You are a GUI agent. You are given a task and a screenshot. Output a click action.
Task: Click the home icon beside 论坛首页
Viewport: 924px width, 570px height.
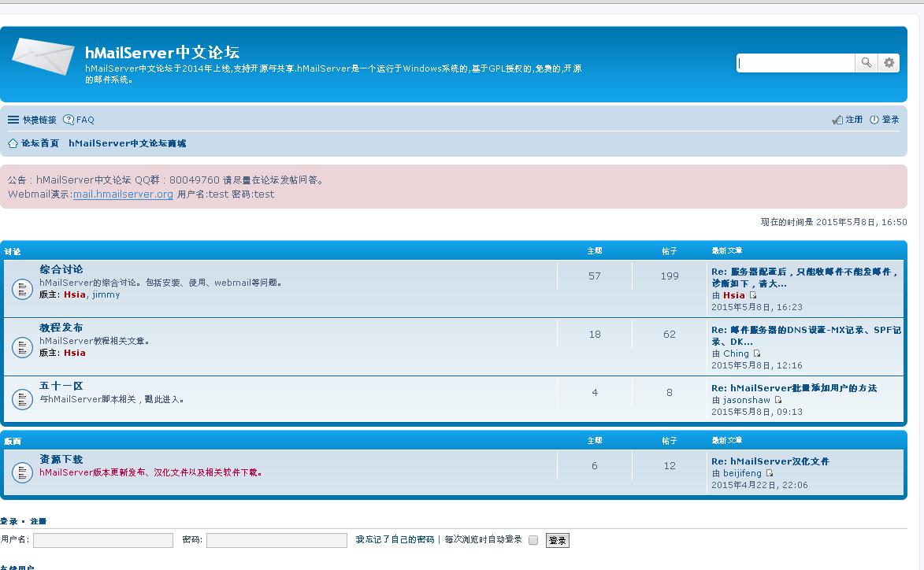coord(13,143)
